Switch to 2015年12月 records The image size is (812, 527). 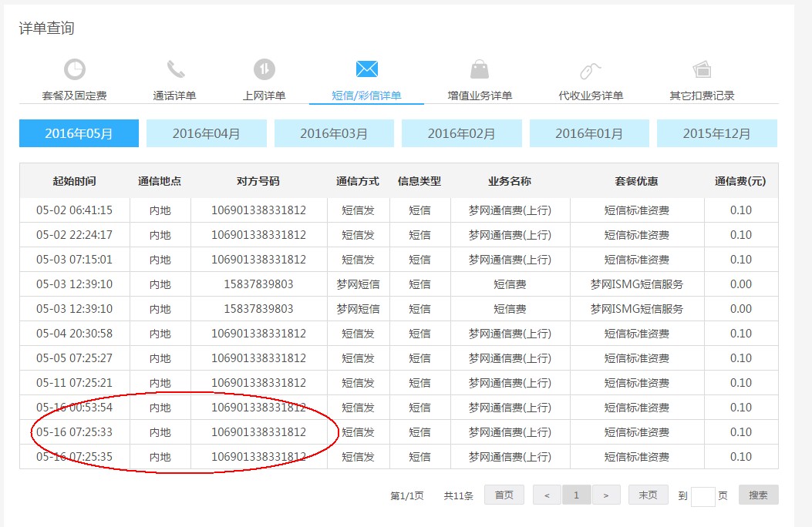coord(716,133)
